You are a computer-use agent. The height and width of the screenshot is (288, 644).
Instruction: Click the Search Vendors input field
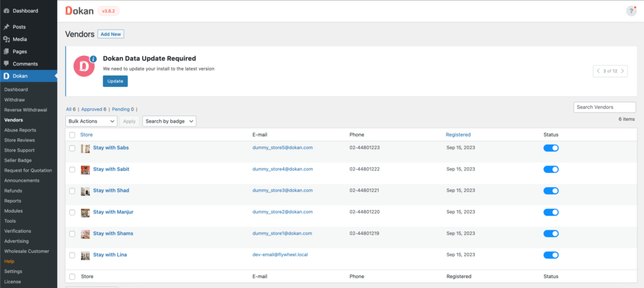click(604, 108)
